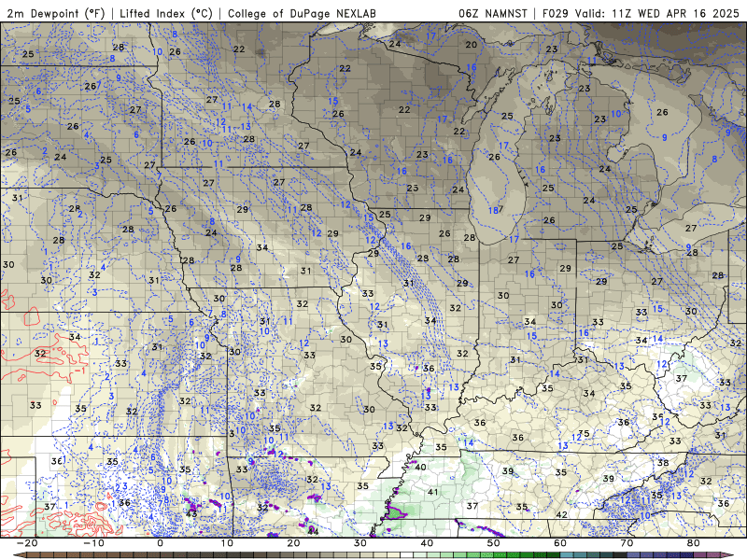
Task: Click the 'Lifted Index (°C)' header label
Action: (x=166, y=13)
